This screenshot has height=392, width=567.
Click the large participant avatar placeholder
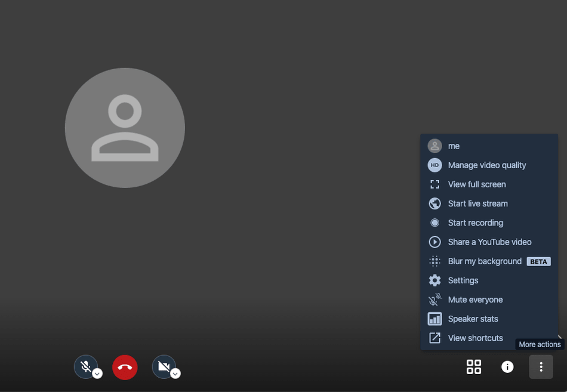pyautogui.click(x=125, y=128)
